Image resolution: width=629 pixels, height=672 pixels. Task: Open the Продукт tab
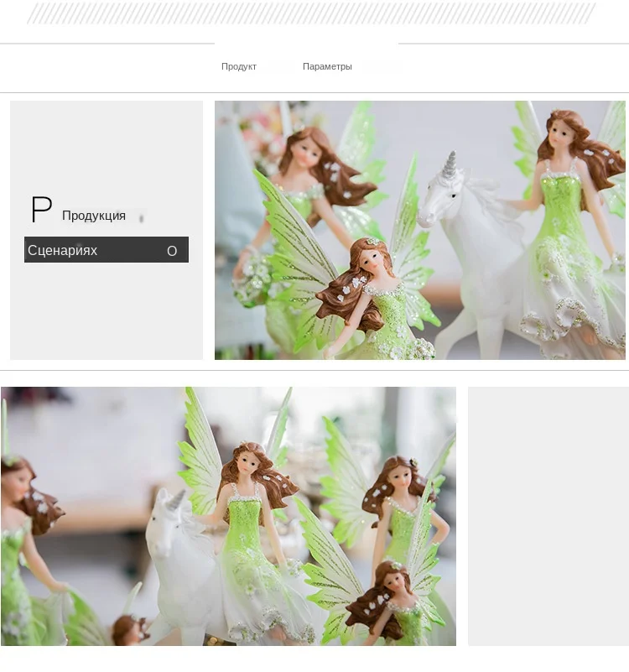click(239, 66)
